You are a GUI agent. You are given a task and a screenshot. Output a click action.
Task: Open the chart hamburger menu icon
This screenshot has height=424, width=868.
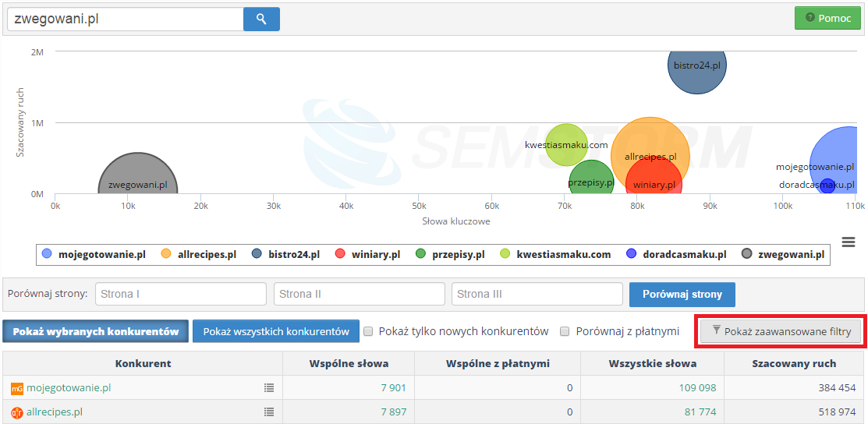pos(848,242)
